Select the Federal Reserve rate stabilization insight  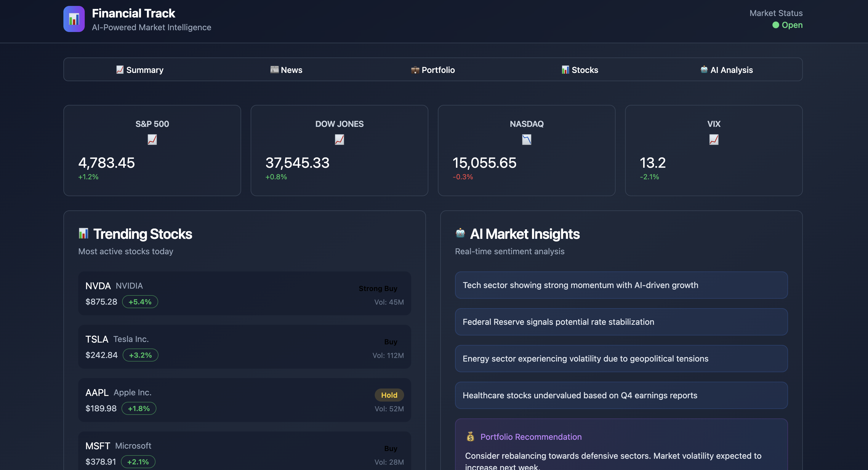click(x=621, y=322)
